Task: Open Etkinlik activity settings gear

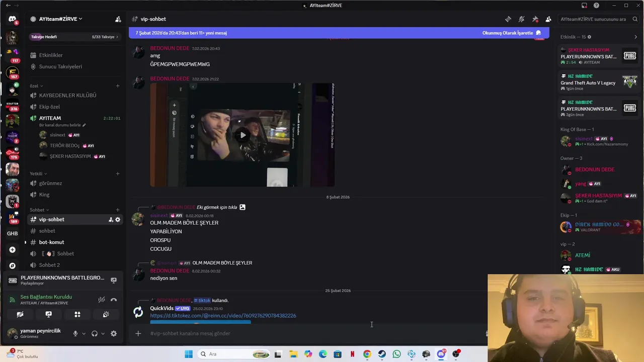Action: click(x=590, y=37)
